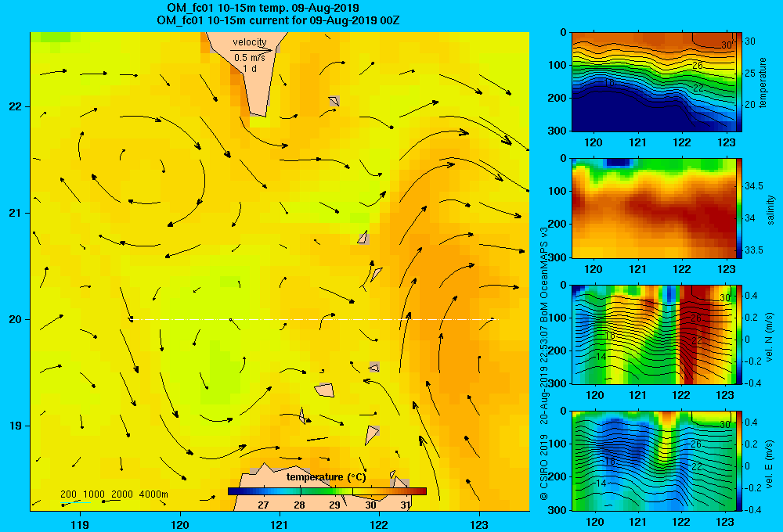This screenshot has height=532, width=783.
Task: Click the vertical 'temperature' label of section panel
Action: [763, 83]
